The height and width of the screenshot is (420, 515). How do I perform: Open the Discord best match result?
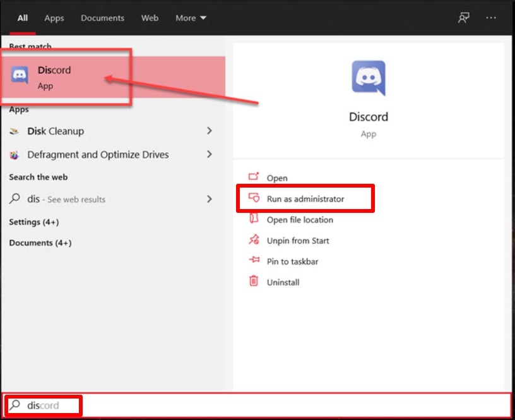pyautogui.click(x=114, y=77)
